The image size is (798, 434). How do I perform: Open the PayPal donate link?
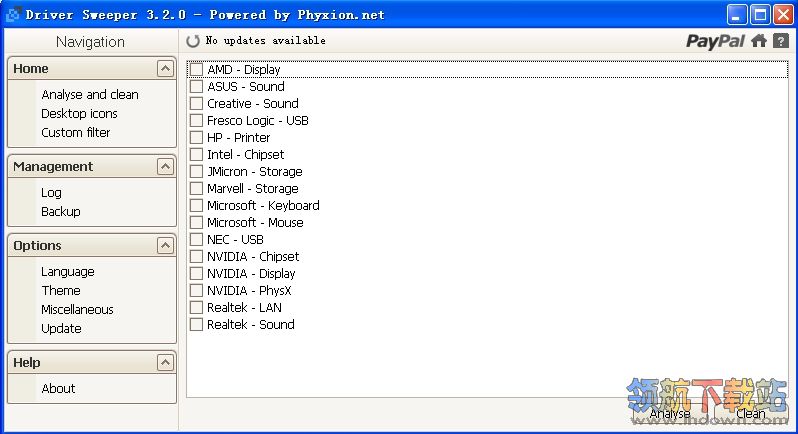[x=715, y=41]
